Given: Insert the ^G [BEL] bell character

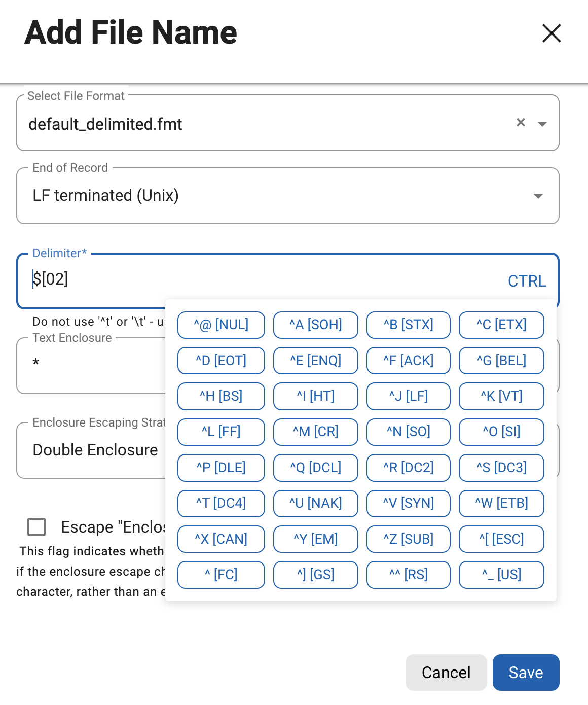Looking at the screenshot, I should click(x=501, y=360).
